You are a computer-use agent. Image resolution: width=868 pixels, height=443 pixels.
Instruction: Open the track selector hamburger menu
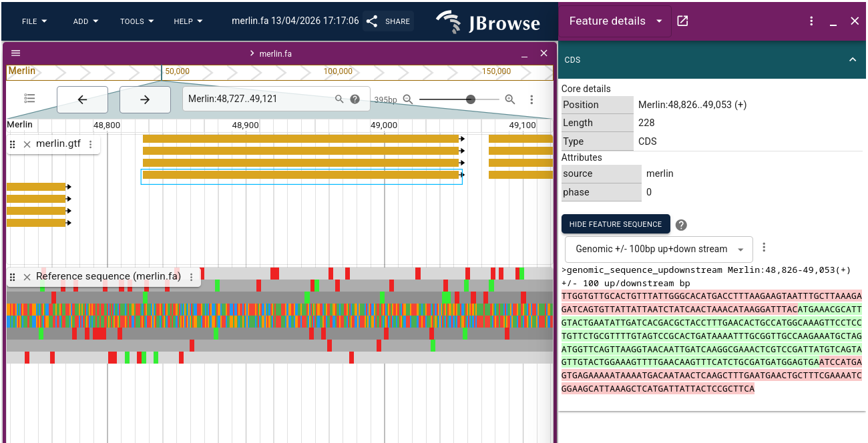(x=15, y=53)
